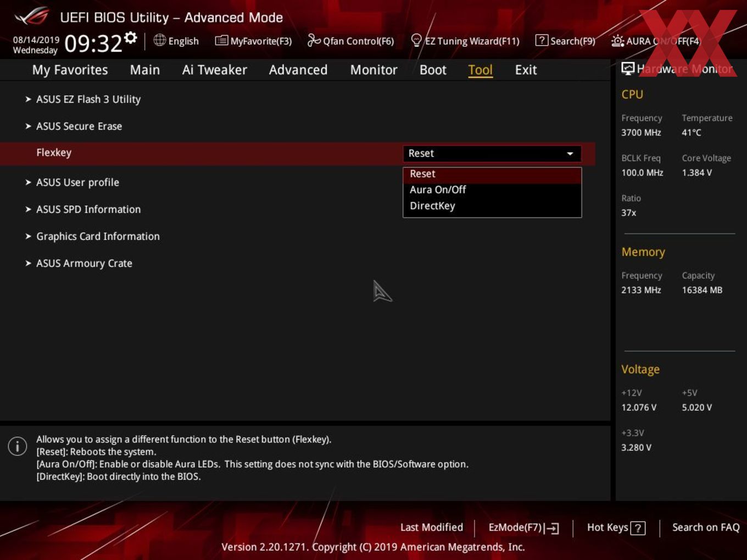Image resolution: width=747 pixels, height=560 pixels.
Task: Click the CPU section heading
Action: click(632, 94)
